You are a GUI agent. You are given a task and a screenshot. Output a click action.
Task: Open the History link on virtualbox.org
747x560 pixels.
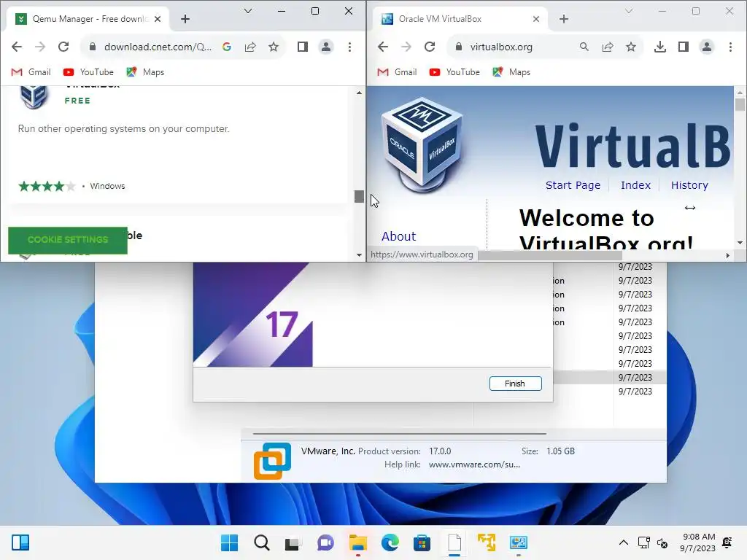689,185
